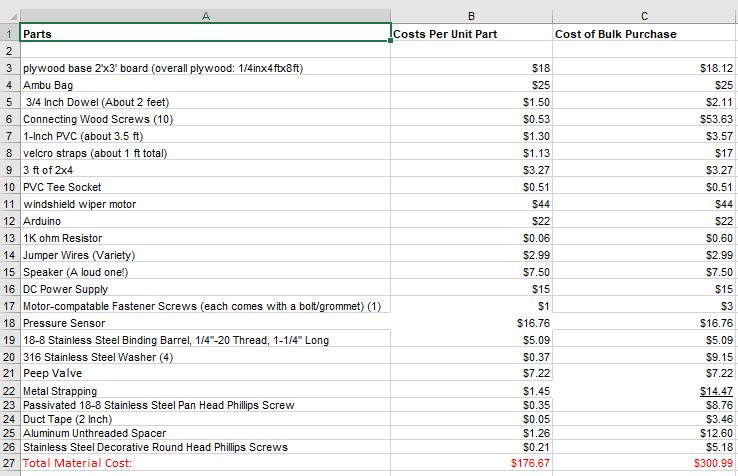Select the '3/4 Inch Dowel' cell
Image resolution: width=738 pixels, height=476 pixels.
(x=205, y=102)
